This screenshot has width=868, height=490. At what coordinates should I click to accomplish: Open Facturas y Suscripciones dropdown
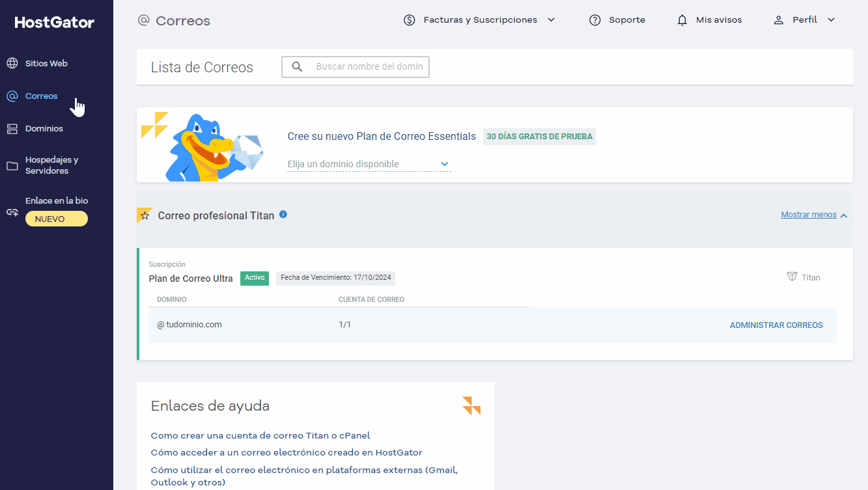(479, 20)
